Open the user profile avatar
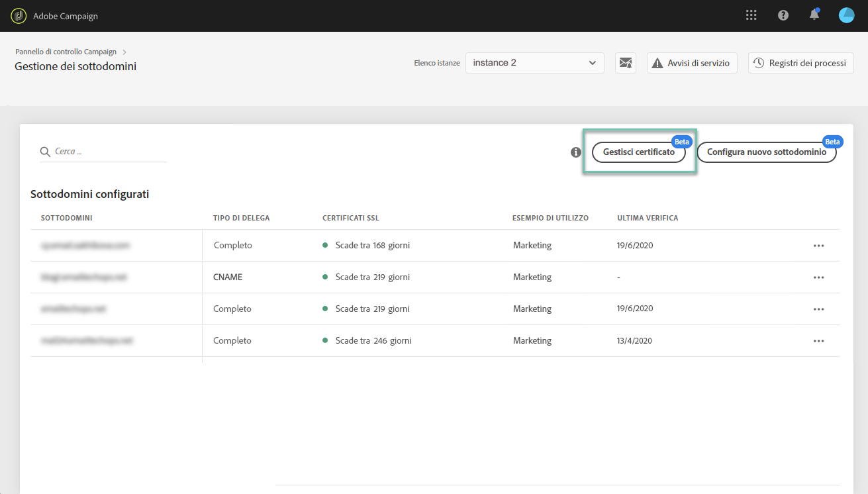The height and width of the screenshot is (494, 868). point(846,15)
